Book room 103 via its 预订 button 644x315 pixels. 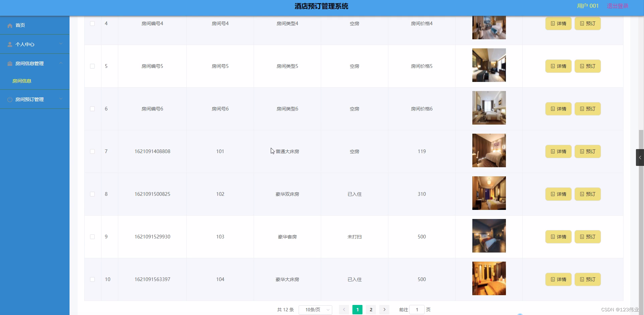(587, 237)
